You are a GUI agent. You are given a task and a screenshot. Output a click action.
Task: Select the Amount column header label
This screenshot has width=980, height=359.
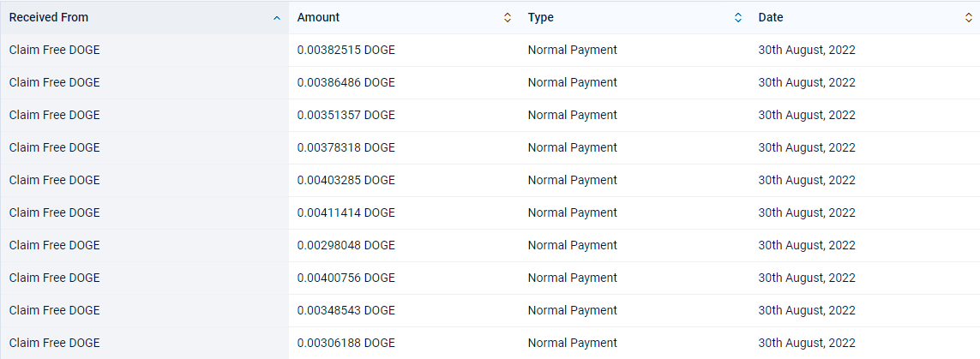(318, 17)
